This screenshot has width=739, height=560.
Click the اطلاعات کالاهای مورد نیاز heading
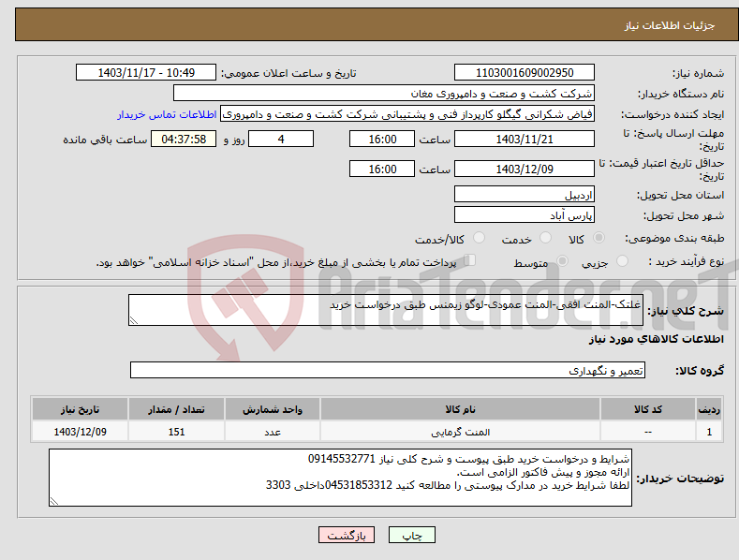pyautogui.click(x=656, y=339)
